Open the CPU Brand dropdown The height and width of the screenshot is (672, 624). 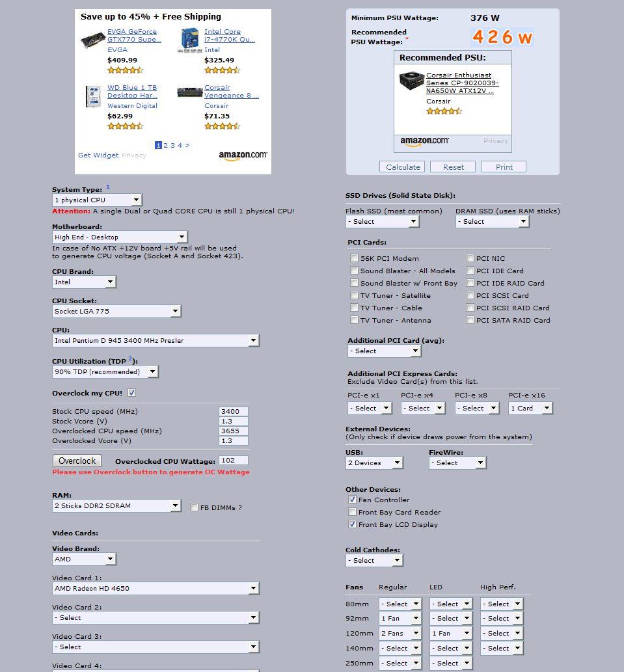tap(84, 282)
